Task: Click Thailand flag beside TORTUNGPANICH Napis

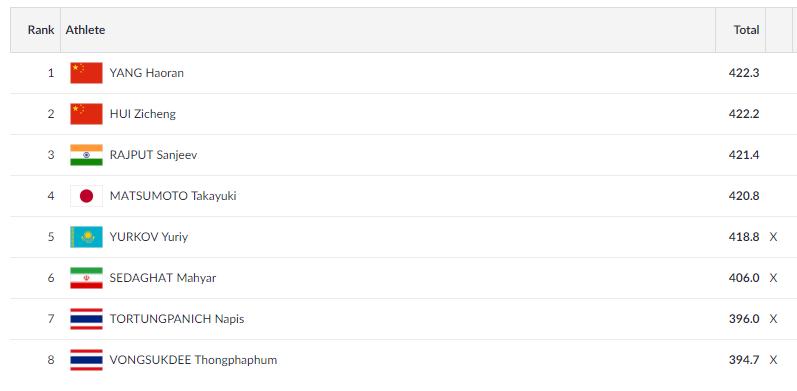Action: click(86, 319)
